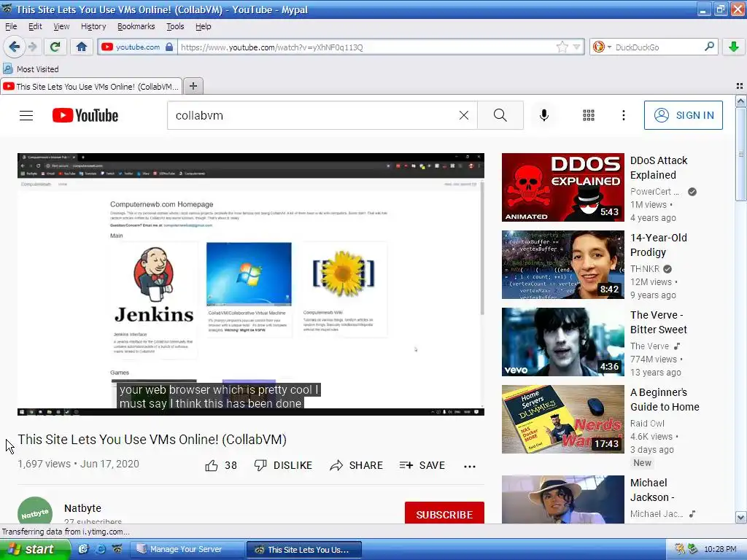Open the YouTube hamburger guide menu

[x=26, y=115]
